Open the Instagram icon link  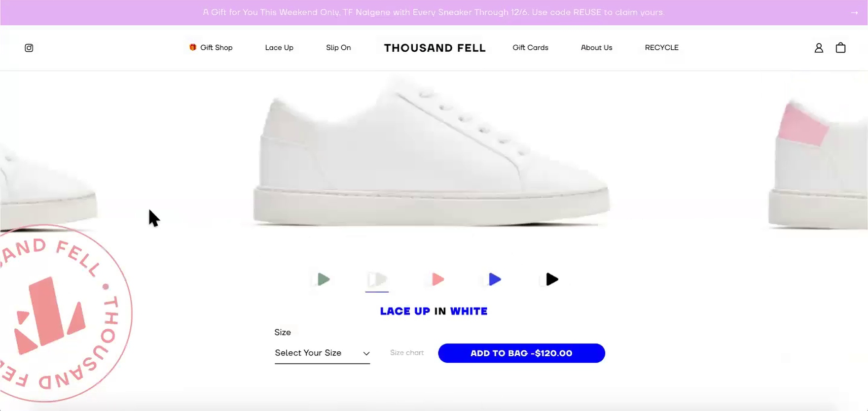[x=29, y=48]
